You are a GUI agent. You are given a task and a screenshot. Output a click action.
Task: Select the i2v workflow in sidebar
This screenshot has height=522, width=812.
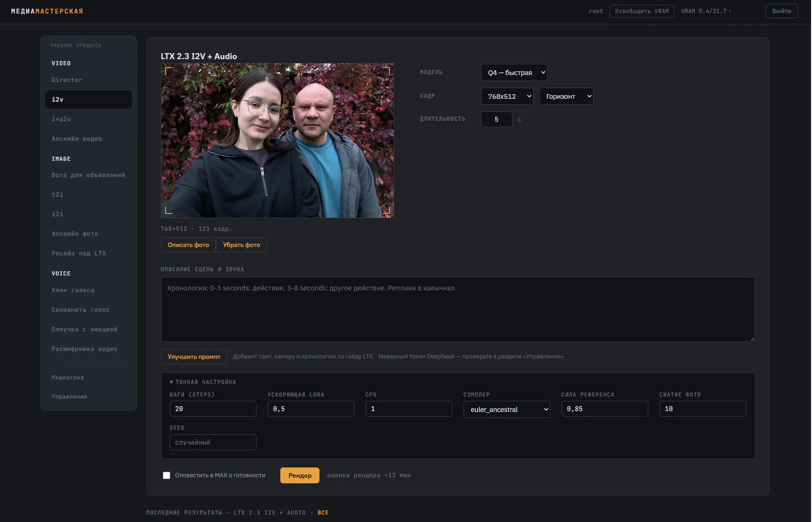click(x=88, y=100)
